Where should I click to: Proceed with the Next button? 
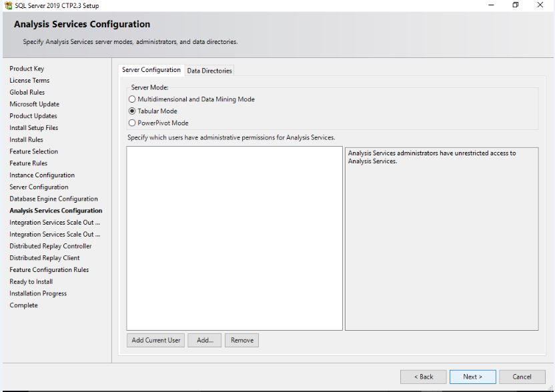pos(472,377)
